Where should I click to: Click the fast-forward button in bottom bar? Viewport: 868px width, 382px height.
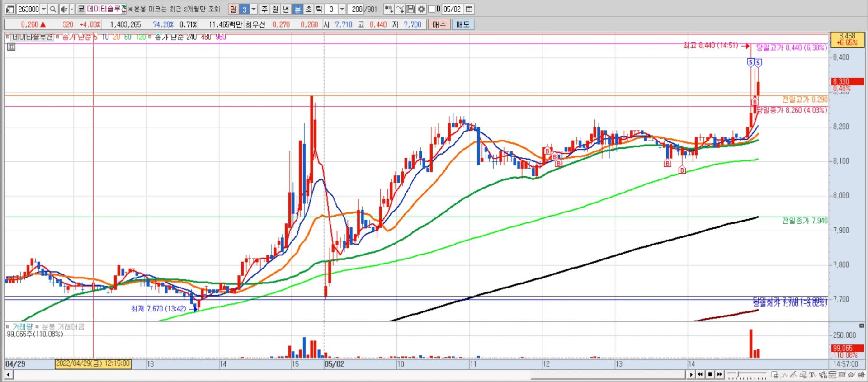[x=719, y=374]
